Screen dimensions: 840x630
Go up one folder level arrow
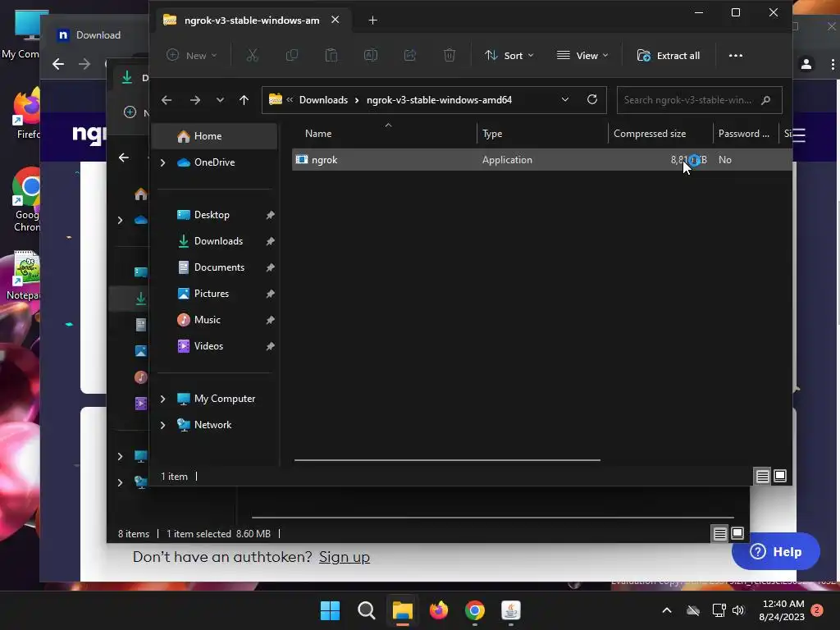244,99
